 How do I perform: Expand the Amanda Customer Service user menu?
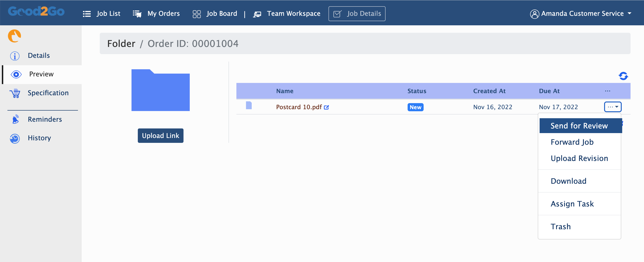tap(580, 13)
